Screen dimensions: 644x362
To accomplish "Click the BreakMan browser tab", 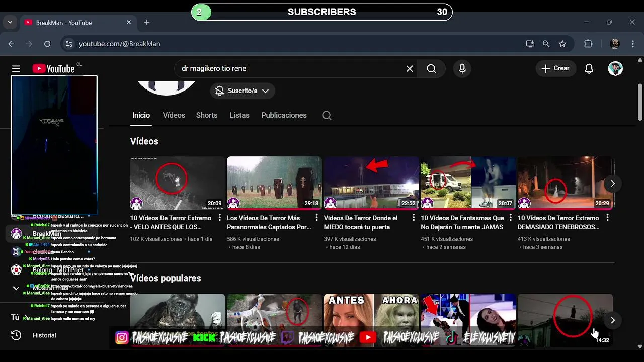I will pyautogui.click(x=78, y=23).
